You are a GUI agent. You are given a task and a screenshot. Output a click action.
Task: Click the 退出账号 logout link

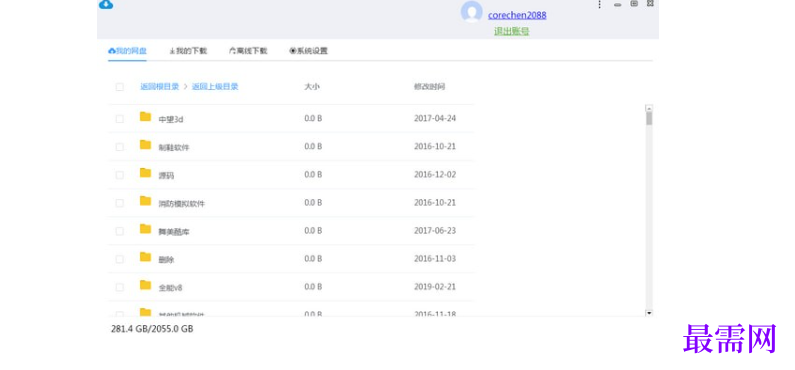point(512,31)
